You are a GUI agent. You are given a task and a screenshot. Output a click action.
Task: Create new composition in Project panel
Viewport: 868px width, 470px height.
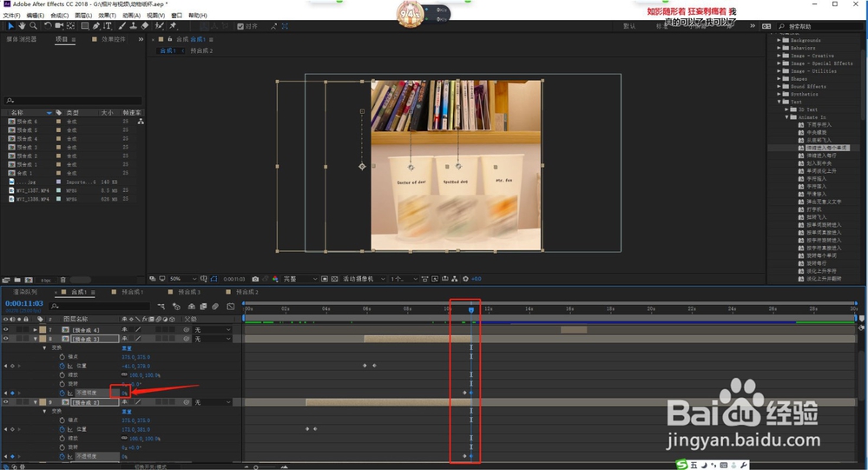[x=29, y=280]
